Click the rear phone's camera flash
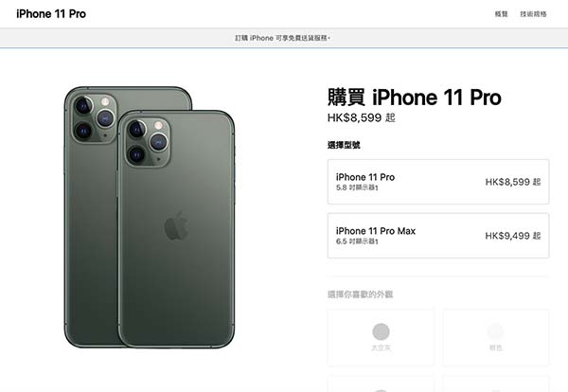The image size is (568, 392). [x=105, y=101]
